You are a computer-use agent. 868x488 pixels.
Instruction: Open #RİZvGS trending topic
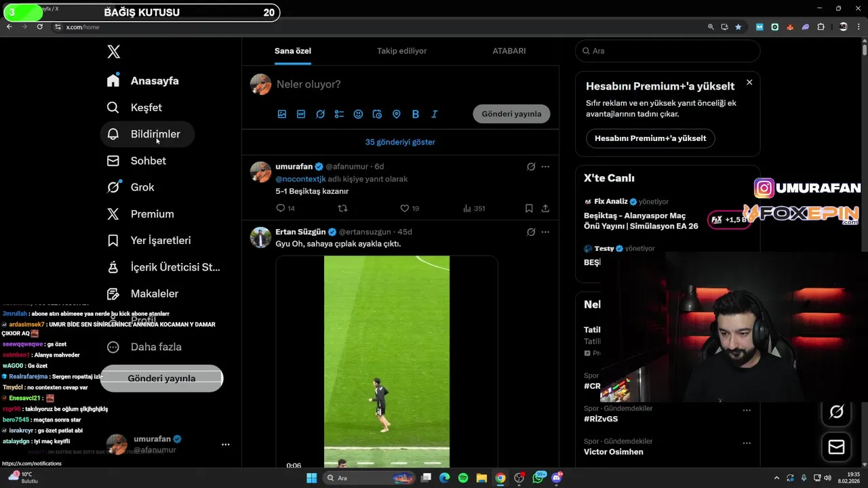pyautogui.click(x=601, y=419)
